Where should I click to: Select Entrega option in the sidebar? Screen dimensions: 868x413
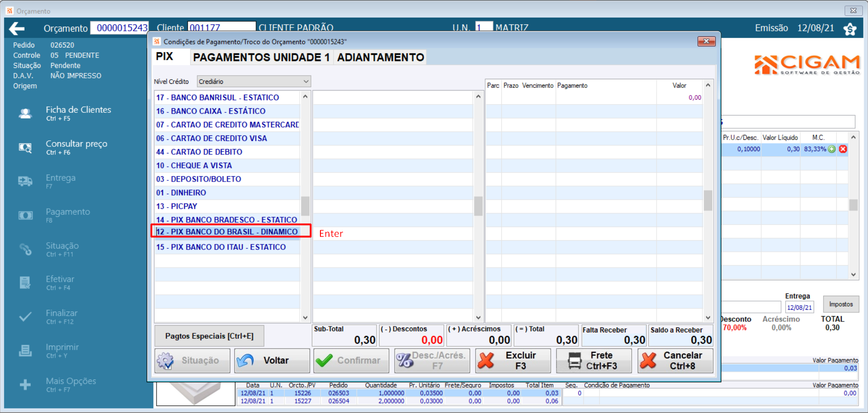(x=60, y=181)
